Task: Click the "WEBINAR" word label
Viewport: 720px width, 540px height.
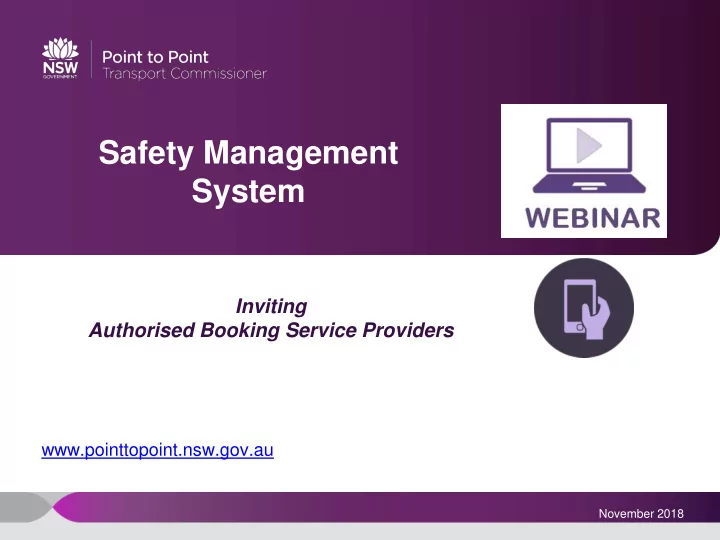Action: click(x=593, y=218)
